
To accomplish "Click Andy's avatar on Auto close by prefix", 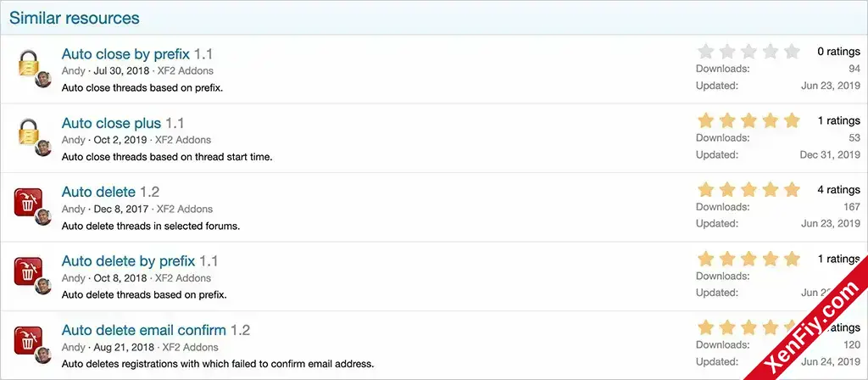I will (42, 79).
